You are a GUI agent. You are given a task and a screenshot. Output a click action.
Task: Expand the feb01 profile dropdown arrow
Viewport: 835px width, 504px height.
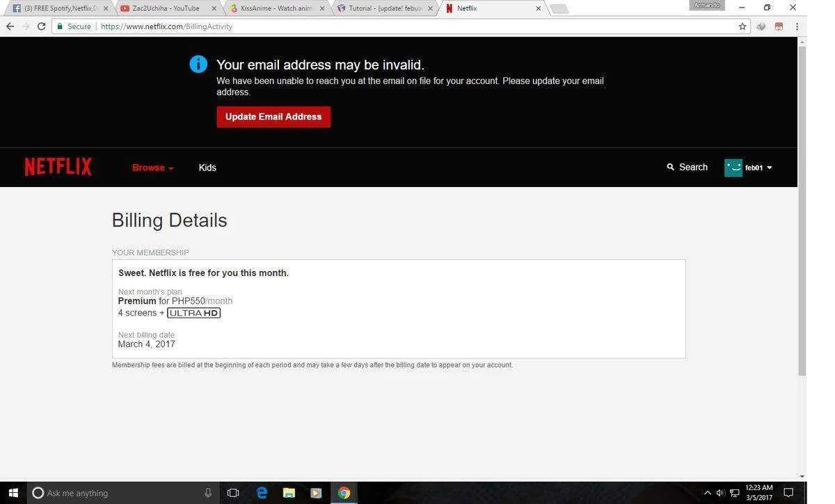click(x=769, y=168)
